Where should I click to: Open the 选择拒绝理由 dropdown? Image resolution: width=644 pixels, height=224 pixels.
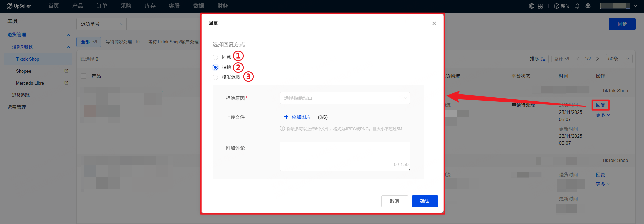(344, 98)
